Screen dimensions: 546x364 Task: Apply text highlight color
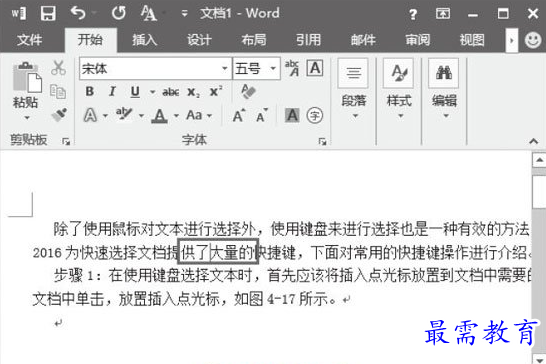pos(124,115)
